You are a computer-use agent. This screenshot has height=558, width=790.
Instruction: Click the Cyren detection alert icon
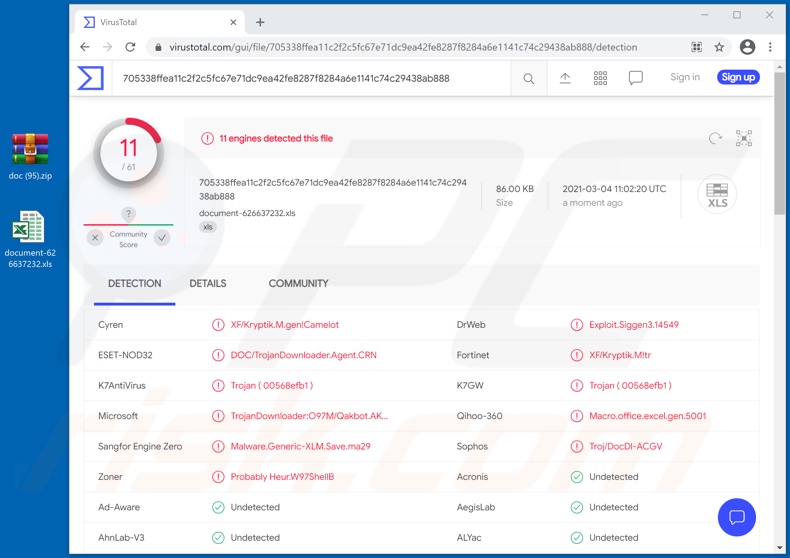point(218,325)
